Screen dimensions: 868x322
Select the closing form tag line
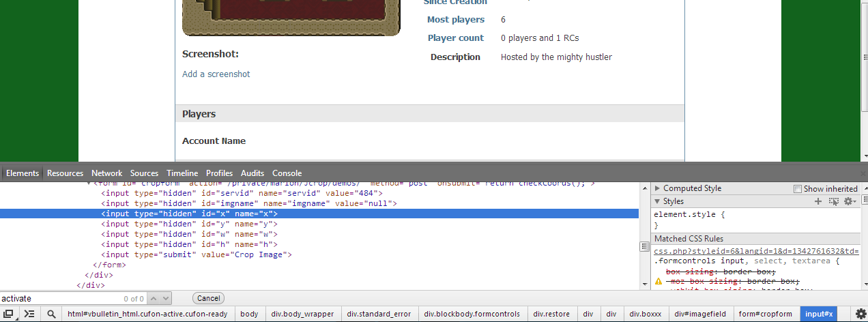coord(108,265)
